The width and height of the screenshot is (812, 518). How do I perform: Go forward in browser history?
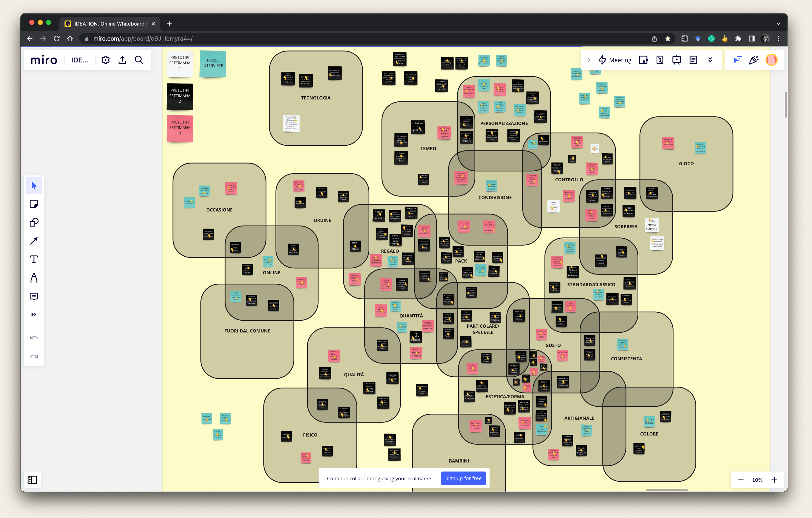point(43,38)
